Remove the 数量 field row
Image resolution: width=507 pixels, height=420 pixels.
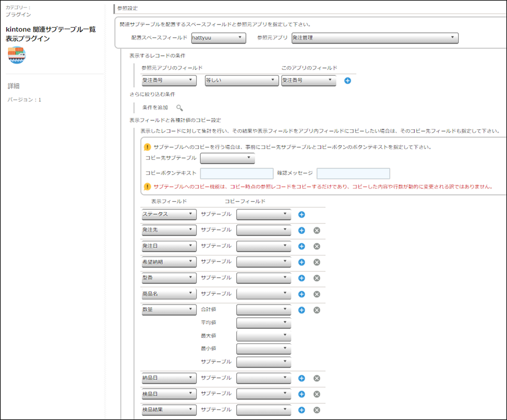(x=317, y=310)
